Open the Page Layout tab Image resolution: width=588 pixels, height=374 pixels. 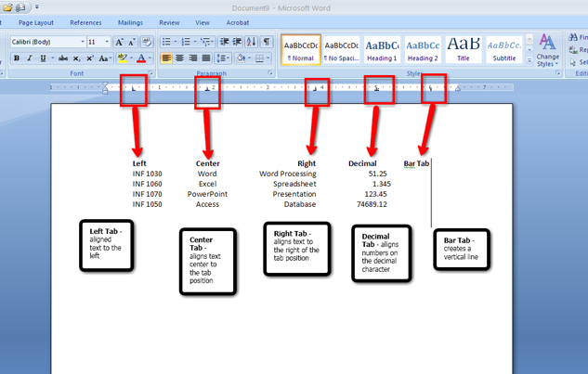pos(36,22)
